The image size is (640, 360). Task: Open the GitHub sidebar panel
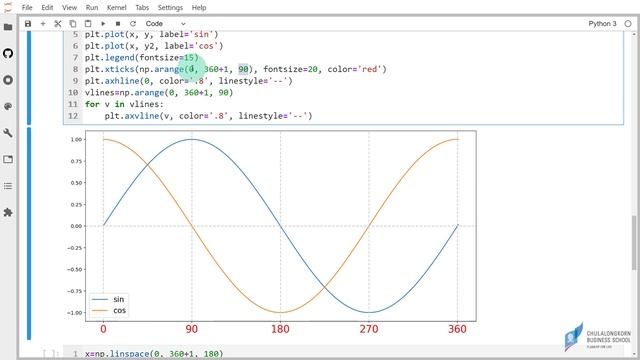coord(8,53)
